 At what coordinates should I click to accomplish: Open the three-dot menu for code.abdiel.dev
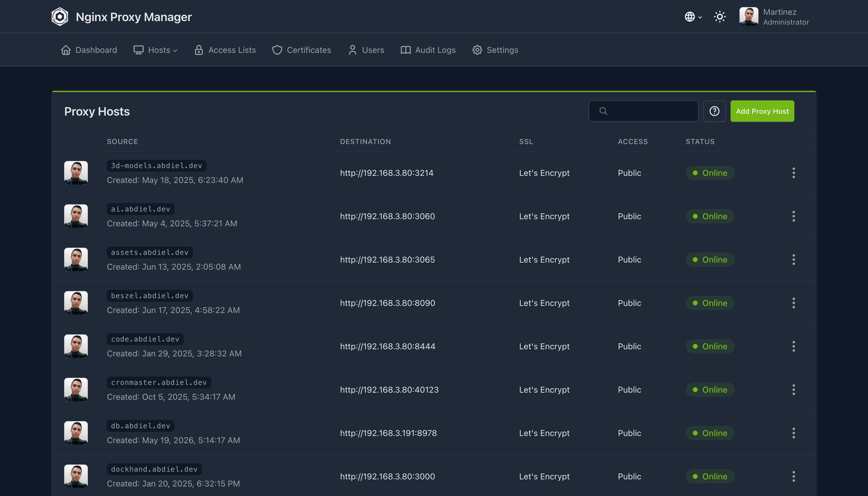click(x=793, y=346)
